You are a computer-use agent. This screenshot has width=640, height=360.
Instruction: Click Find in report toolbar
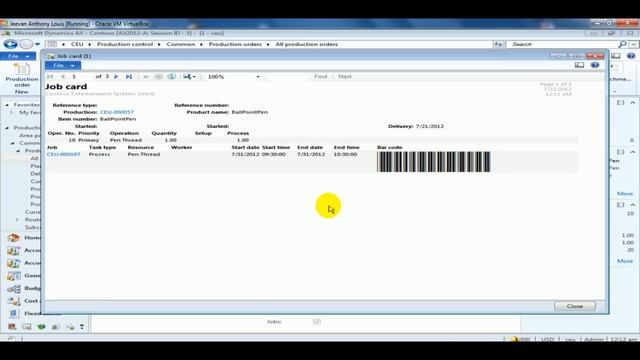coord(320,76)
